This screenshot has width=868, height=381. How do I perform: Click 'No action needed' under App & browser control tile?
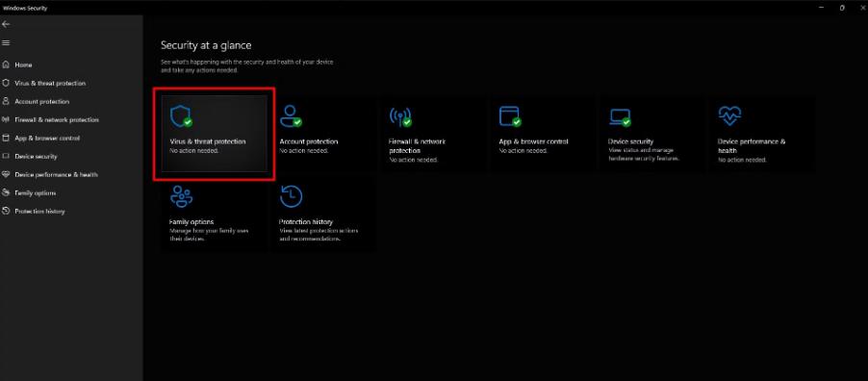point(523,151)
